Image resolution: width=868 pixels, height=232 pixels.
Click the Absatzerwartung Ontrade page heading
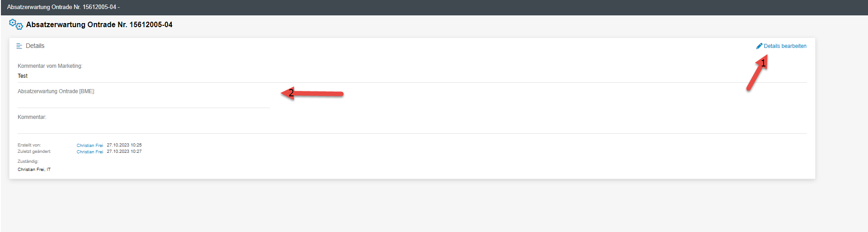click(x=99, y=25)
